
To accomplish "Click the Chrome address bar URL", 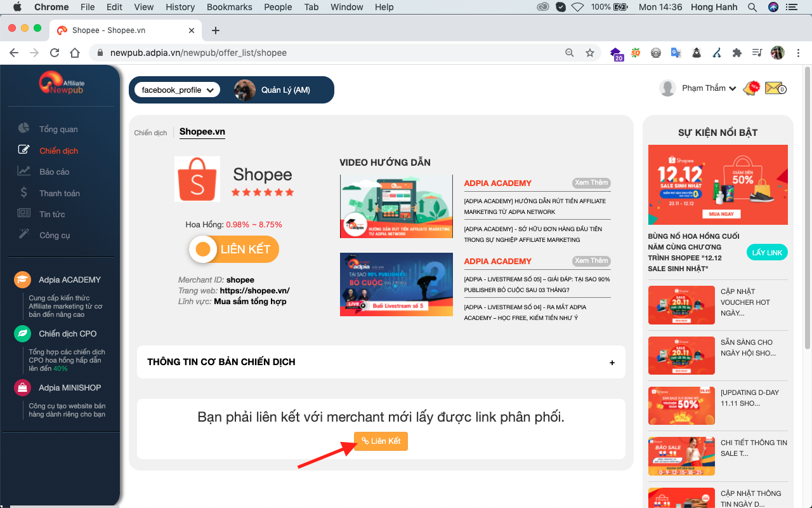I will tap(199, 53).
